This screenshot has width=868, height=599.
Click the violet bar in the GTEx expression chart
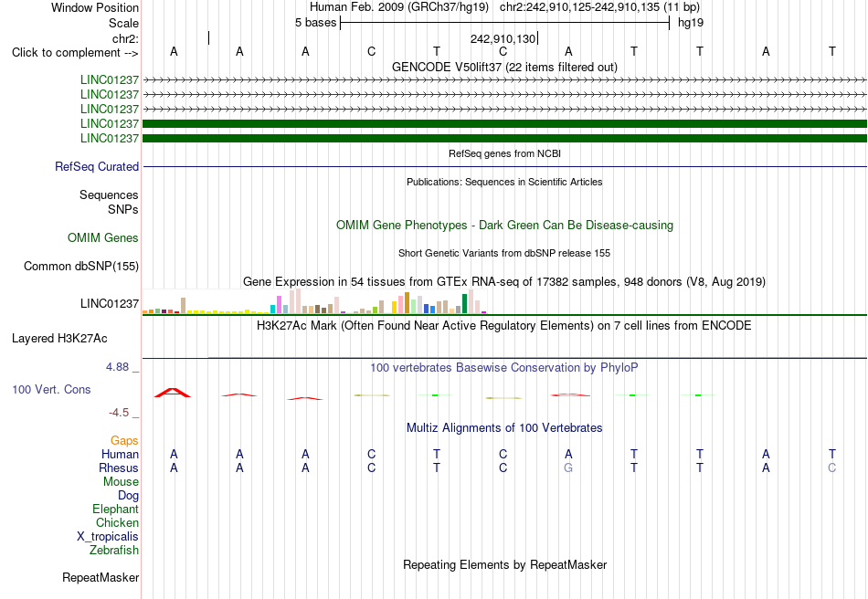279,305
